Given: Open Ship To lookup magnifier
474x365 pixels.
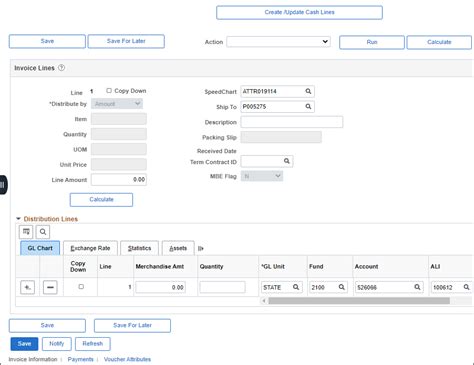Looking at the screenshot, I should pos(308,107).
